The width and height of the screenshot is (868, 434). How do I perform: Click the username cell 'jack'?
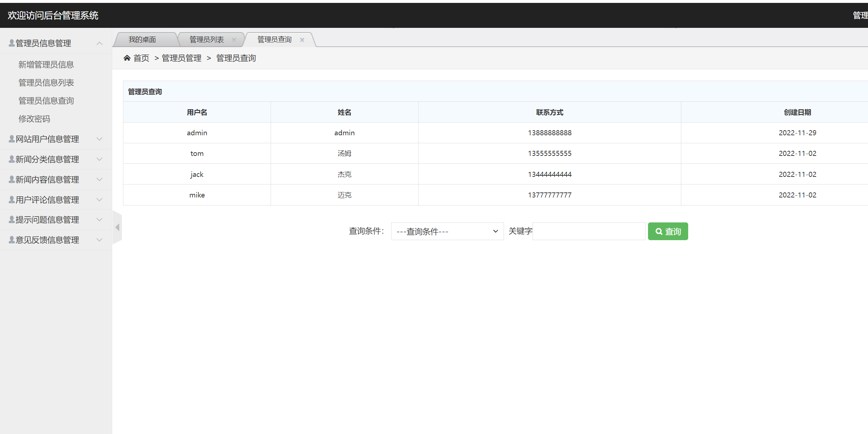[x=197, y=174]
